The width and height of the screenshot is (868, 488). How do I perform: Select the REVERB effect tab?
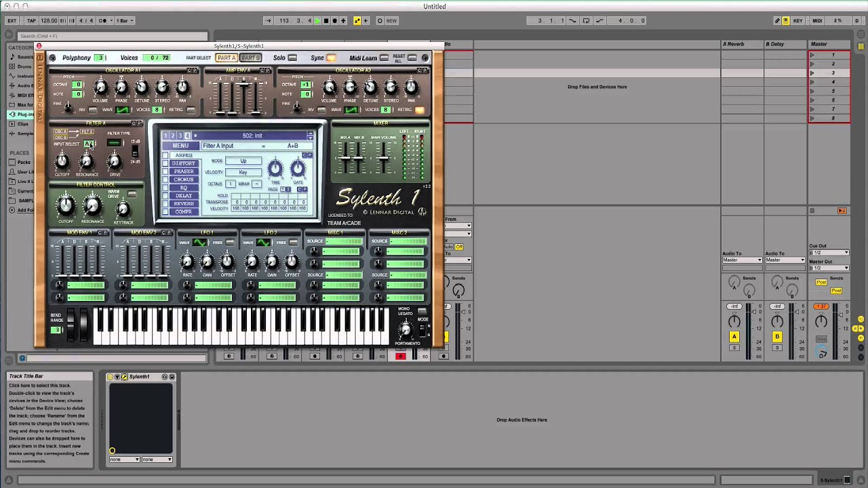184,203
